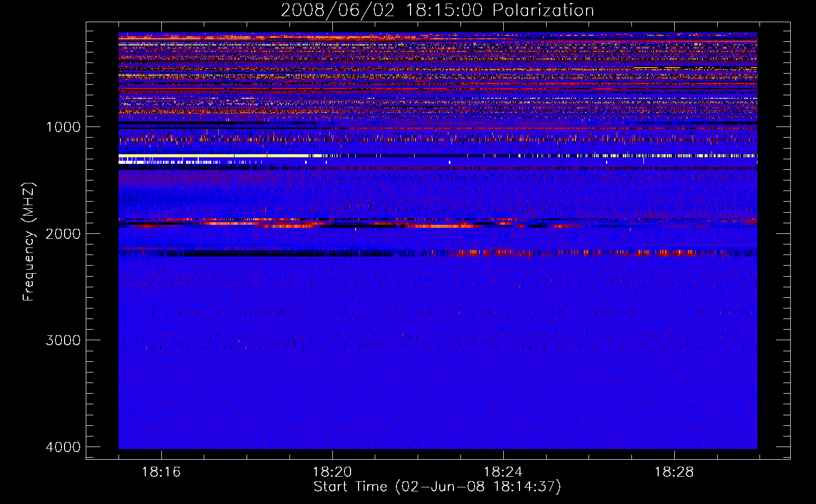Click the plot title '2008/06/02 18:15:00 Polarization'
The width and height of the screenshot is (816, 504).
pyautogui.click(x=437, y=10)
